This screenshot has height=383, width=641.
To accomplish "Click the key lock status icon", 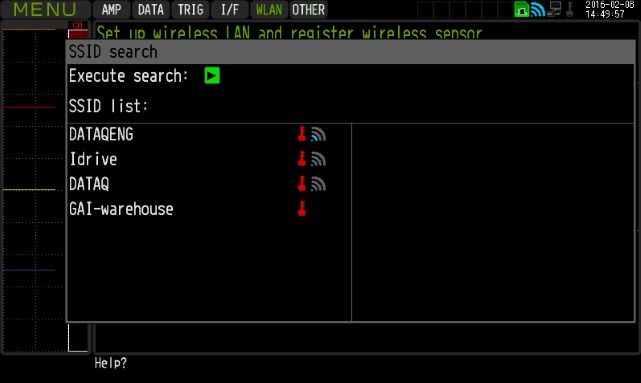I will [x=570, y=9].
